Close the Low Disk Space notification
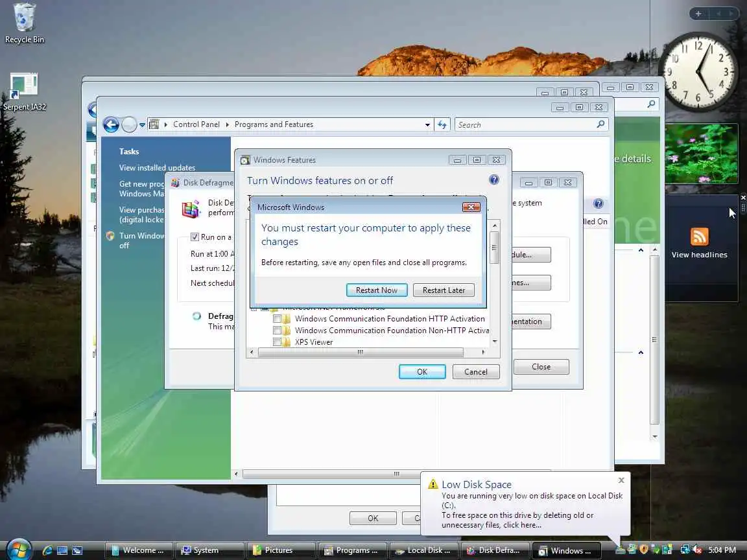Viewport: 747px width, 560px height. click(x=621, y=480)
